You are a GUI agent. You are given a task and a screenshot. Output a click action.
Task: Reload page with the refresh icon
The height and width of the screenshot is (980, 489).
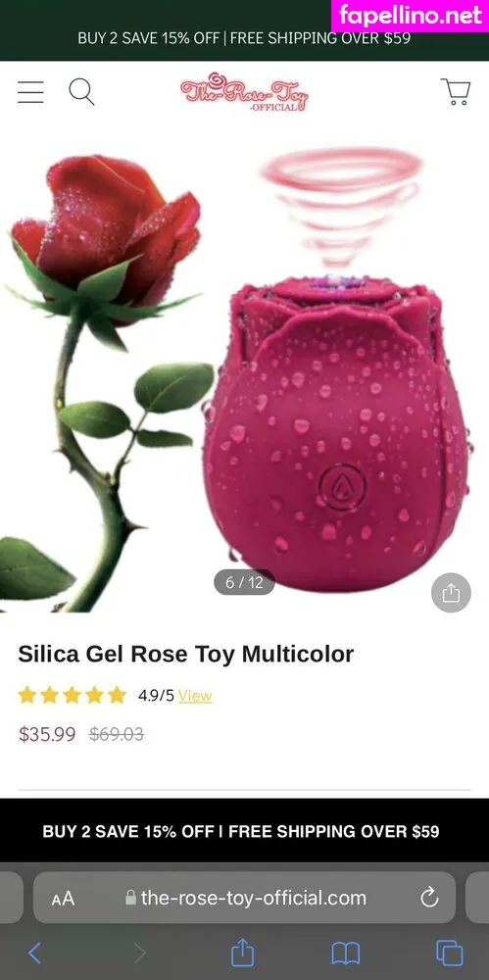coord(429,898)
